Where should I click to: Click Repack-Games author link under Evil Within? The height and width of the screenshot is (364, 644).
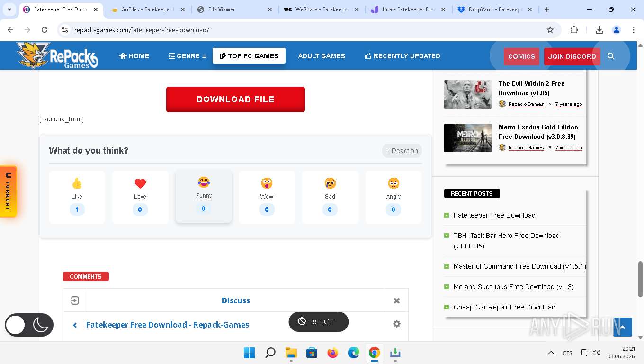tap(526, 104)
